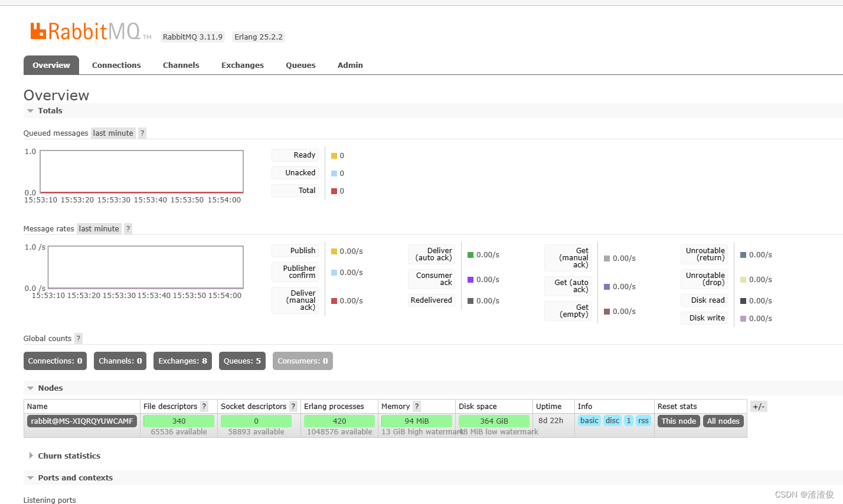843x504 pixels.
Task: Open Channels: 0 global count
Action: (x=120, y=361)
